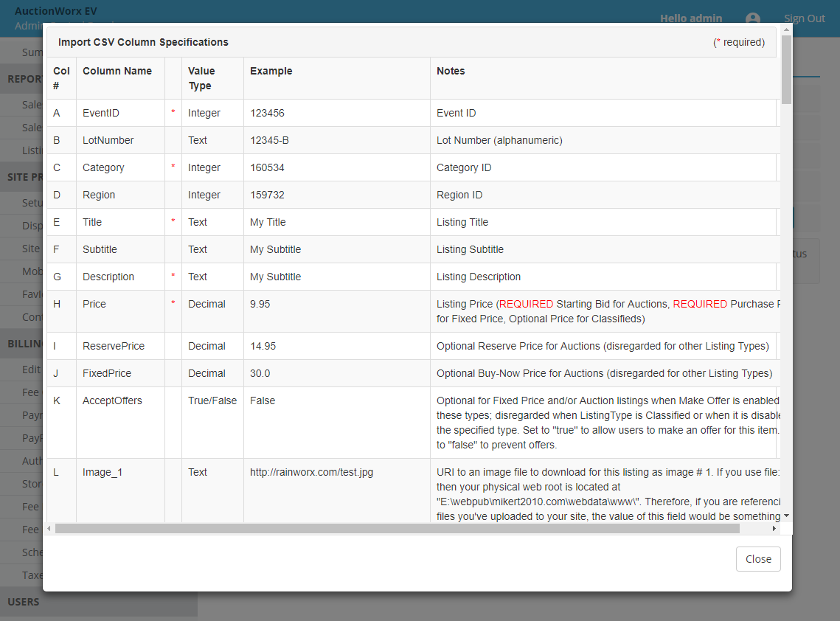Click the example value 30.0
This screenshot has width=840, height=621.
[x=260, y=373]
